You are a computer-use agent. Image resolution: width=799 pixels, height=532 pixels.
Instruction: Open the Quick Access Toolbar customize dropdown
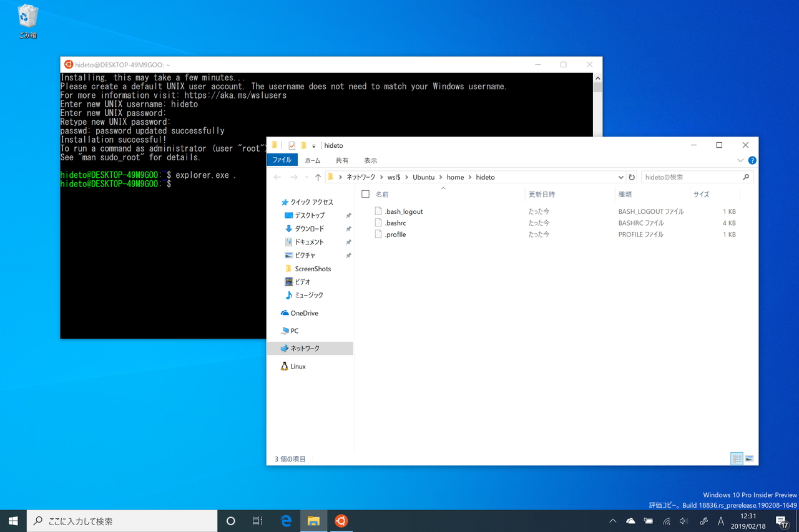click(x=313, y=145)
